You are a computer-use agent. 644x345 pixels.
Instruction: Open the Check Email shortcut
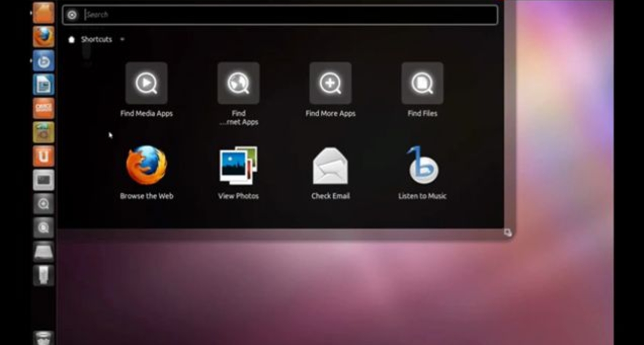pos(330,166)
